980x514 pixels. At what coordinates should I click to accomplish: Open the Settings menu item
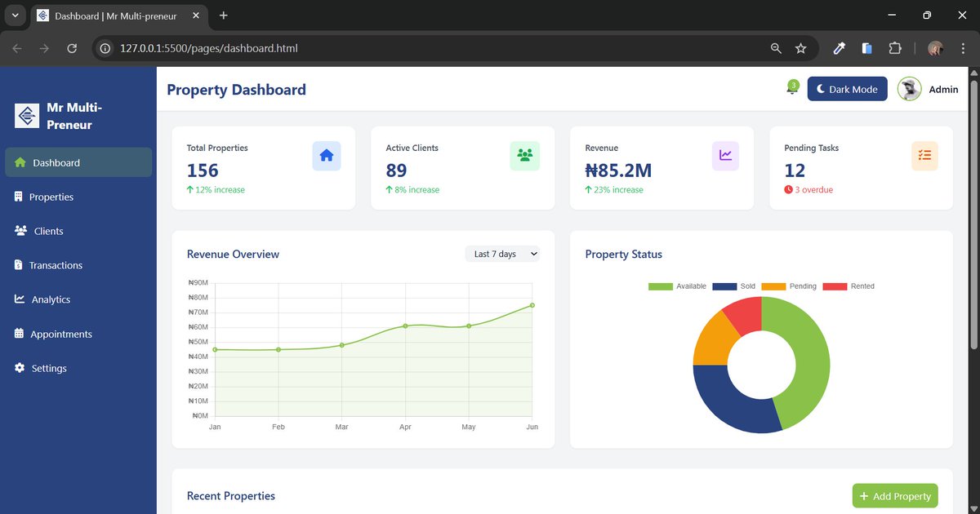[78, 368]
